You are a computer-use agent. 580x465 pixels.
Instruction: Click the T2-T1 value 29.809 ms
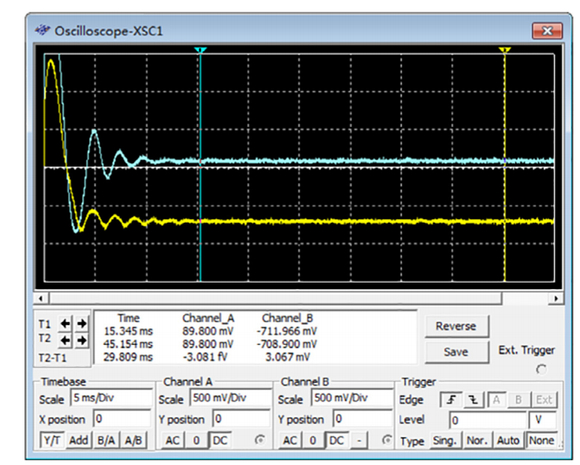click(128, 357)
